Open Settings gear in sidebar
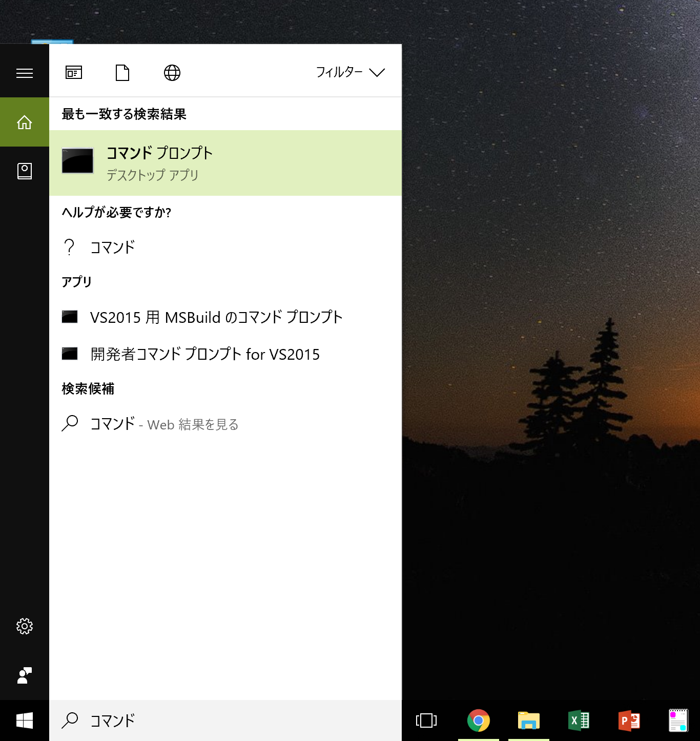The image size is (700, 741). [x=24, y=626]
